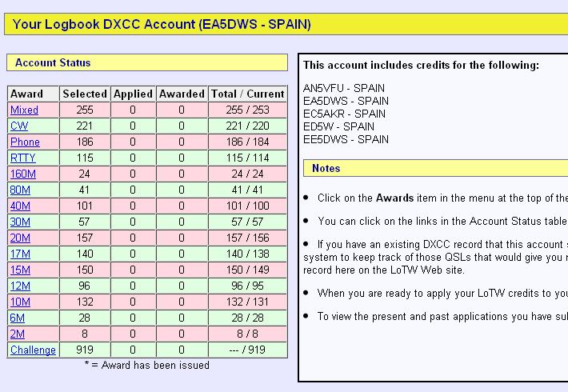The image size is (568, 392).
Task: Click the EE5DWS - SPAIN credit entry
Action: coord(346,139)
